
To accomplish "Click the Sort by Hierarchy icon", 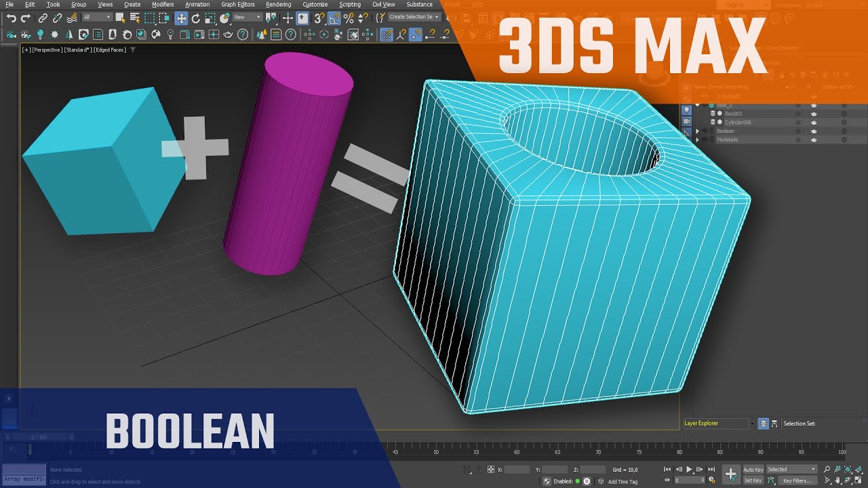I will coord(774,424).
